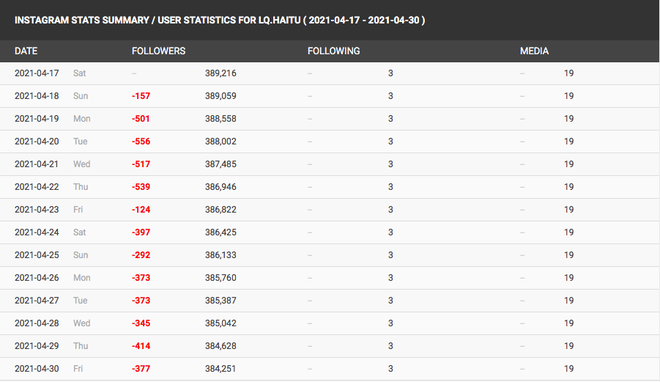
Task: Select follower count 388,002
Action: [221, 141]
